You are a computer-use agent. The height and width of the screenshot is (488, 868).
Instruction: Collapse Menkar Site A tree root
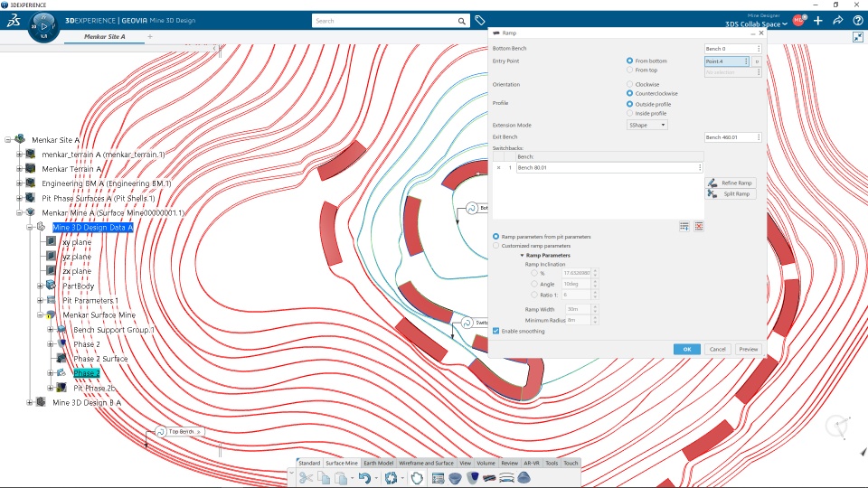pyautogui.click(x=8, y=140)
